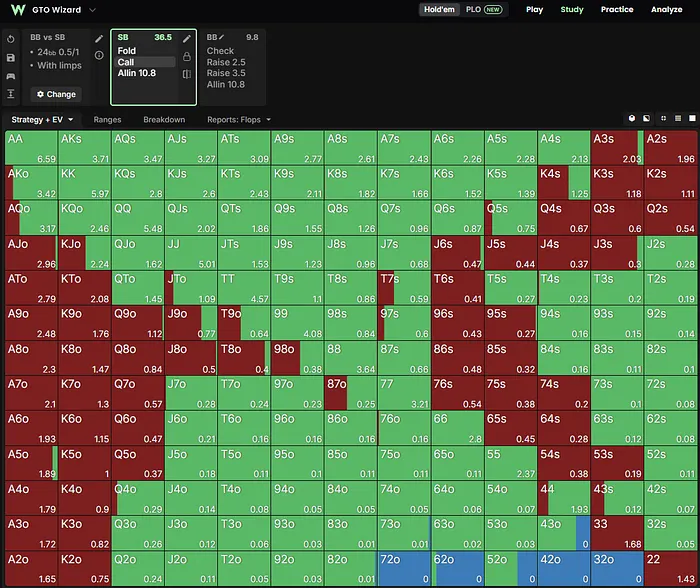Click the info circle icon beside BB vs SB
The image size is (700, 588).
99,55
